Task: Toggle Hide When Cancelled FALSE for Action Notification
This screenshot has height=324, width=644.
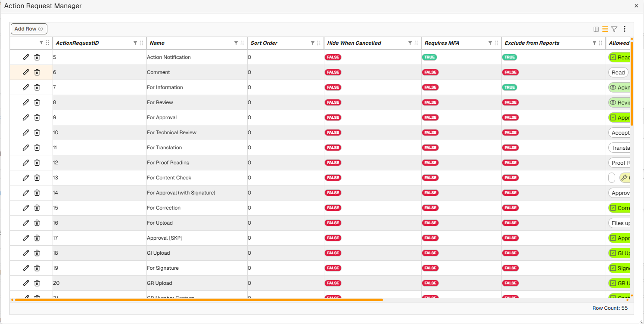Action: tap(333, 57)
